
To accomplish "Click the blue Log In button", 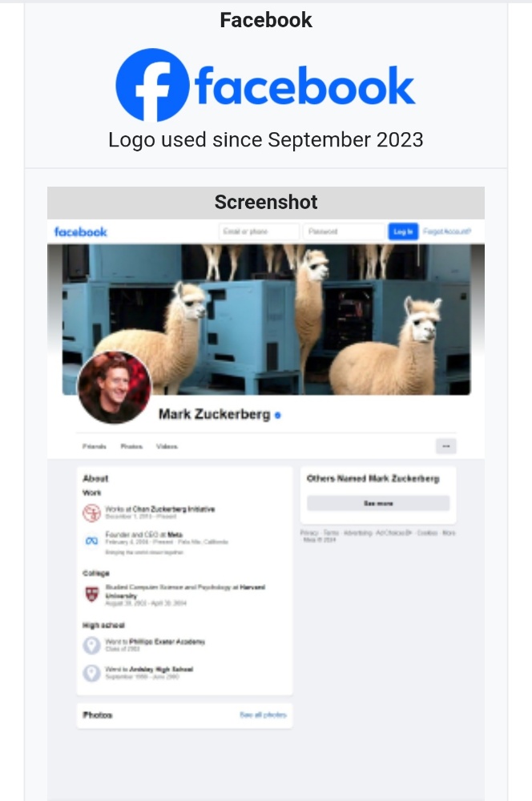I will (x=403, y=231).
